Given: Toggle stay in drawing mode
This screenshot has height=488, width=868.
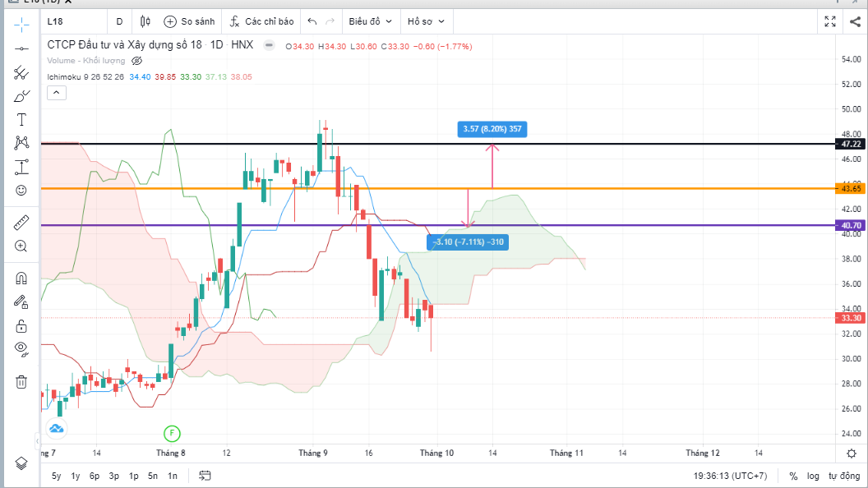Looking at the screenshot, I should [x=21, y=302].
